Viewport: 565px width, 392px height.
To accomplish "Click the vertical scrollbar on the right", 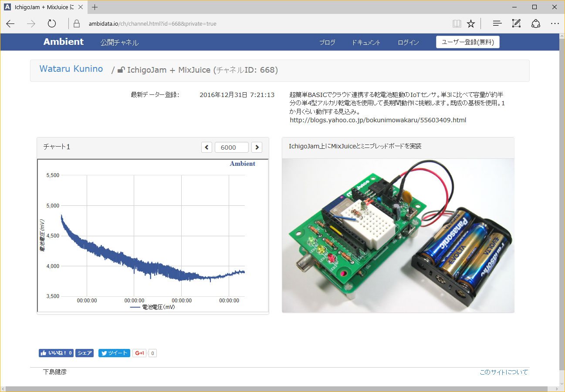I will (562, 204).
